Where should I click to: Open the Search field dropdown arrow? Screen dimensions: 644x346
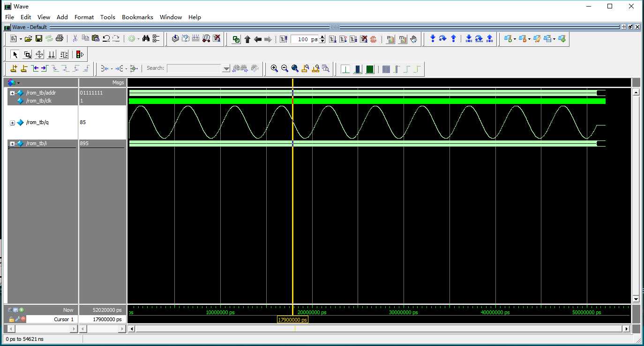(x=226, y=68)
